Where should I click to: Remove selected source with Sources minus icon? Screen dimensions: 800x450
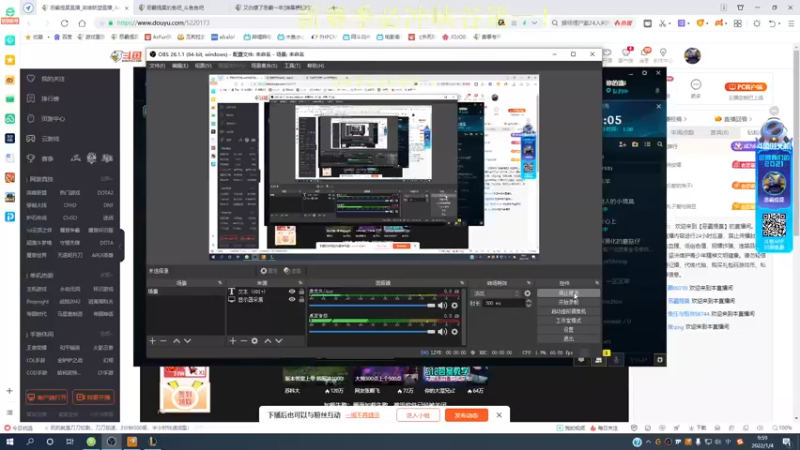click(243, 340)
